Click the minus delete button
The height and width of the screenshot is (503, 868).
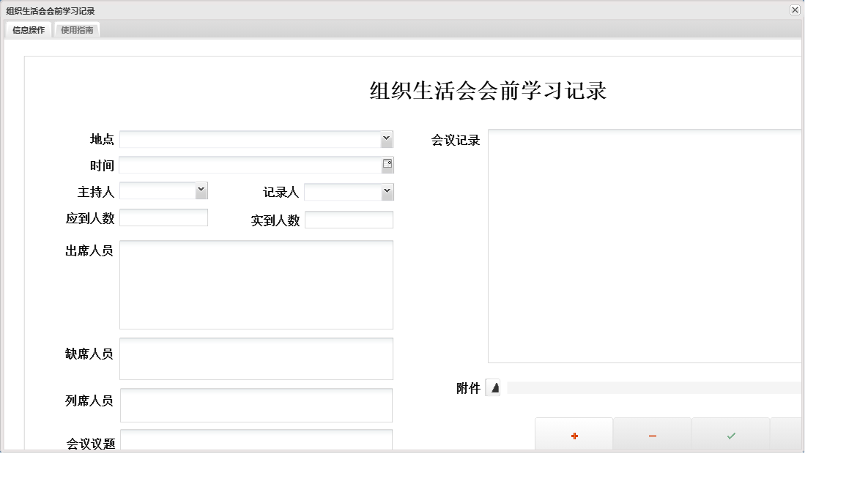[x=652, y=435]
